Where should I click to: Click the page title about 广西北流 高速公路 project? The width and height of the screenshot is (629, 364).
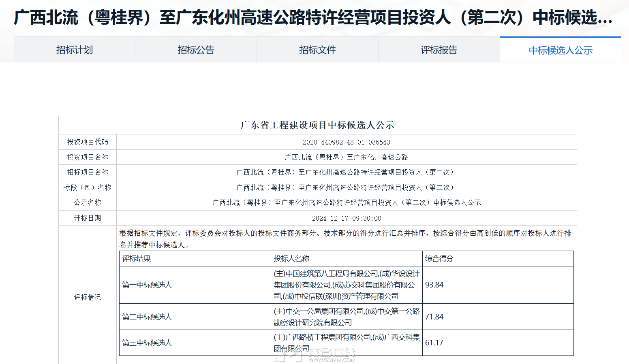coord(313,17)
